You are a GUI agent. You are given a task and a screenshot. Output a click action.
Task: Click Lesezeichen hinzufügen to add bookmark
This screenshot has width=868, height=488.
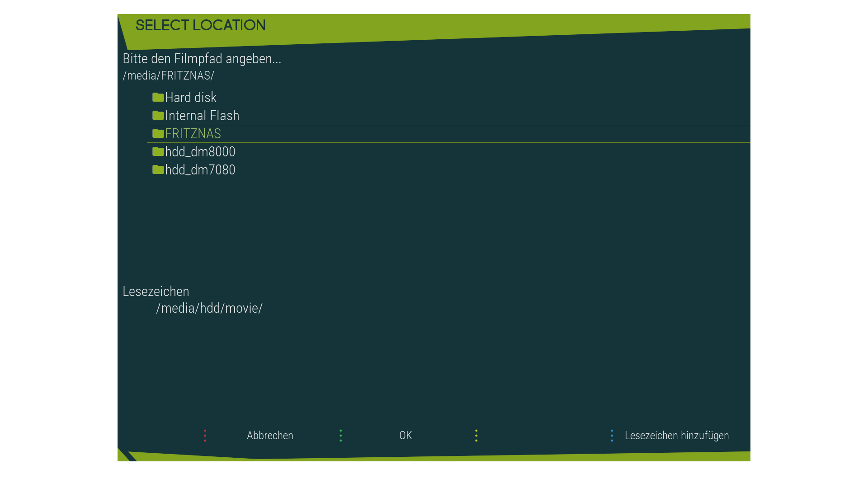point(676,436)
